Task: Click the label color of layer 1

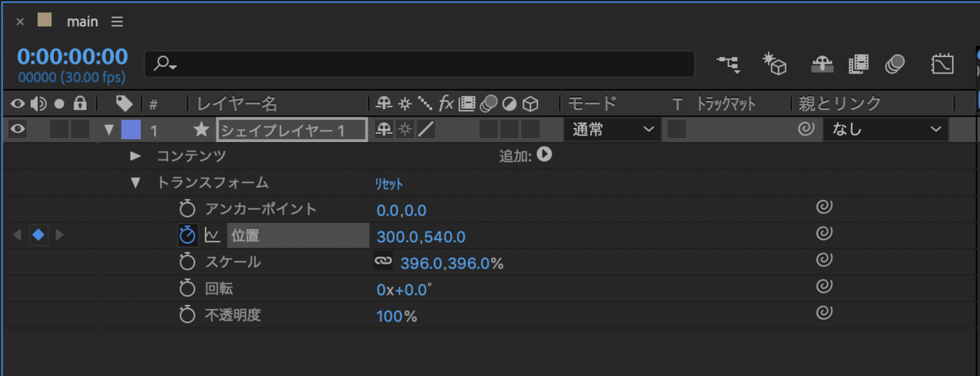Action: (x=131, y=129)
